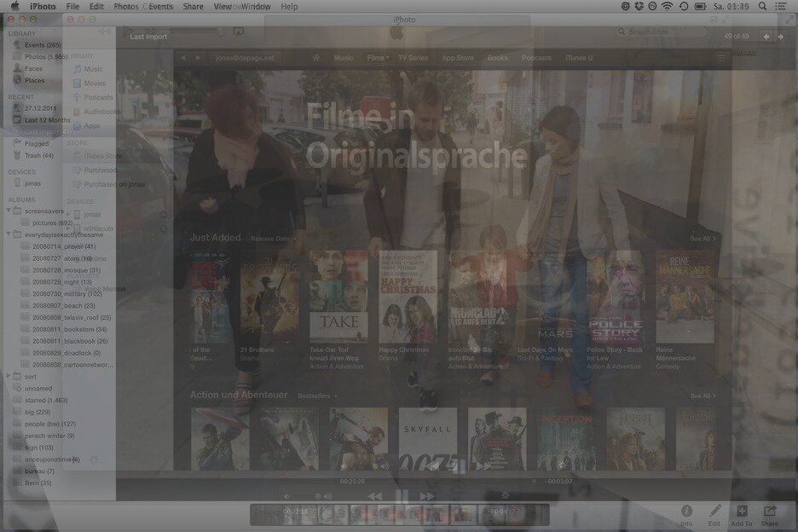Image resolution: width=798 pixels, height=532 pixels.
Task: Click the pencil Edit button in iPhoto toolbar
Action: pyautogui.click(x=714, y=515)
